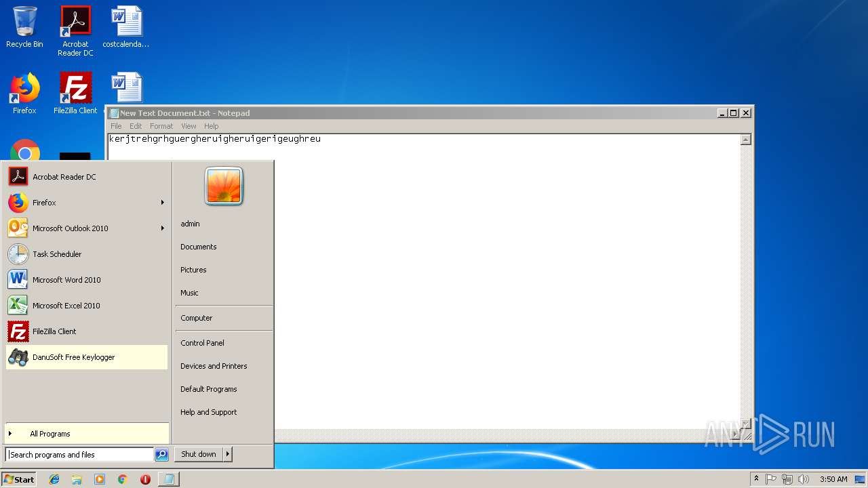Click the Shut down button
The image size is (868, 488).
(x=199, y=454)
